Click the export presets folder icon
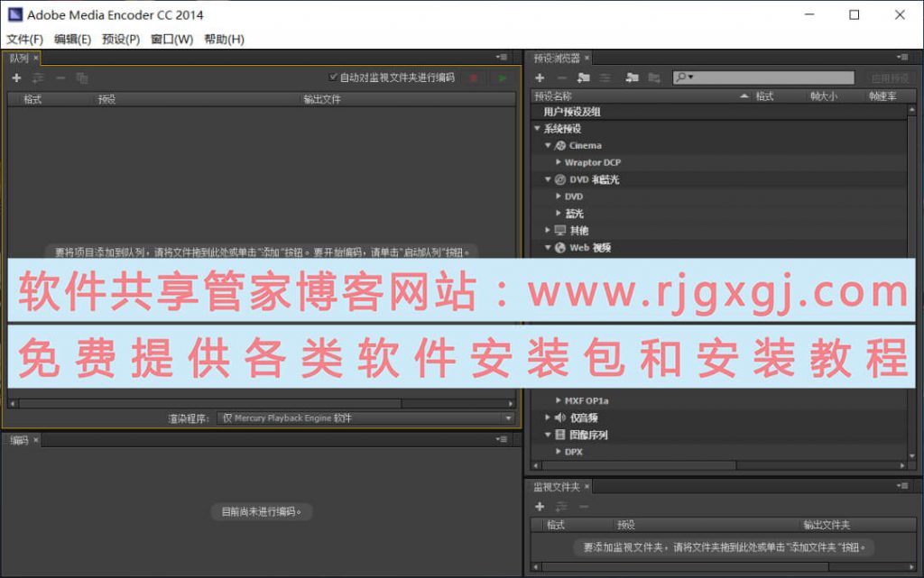This screenshot has width=924, height=578. (x=653, y=78)
